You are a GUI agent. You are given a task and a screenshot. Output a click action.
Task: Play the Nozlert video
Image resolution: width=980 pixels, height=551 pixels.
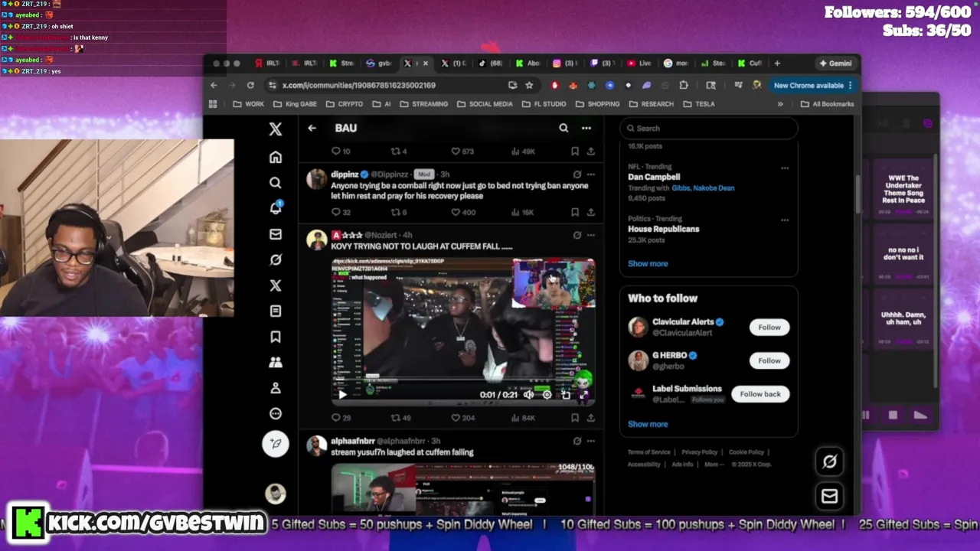tap(342, 395)
